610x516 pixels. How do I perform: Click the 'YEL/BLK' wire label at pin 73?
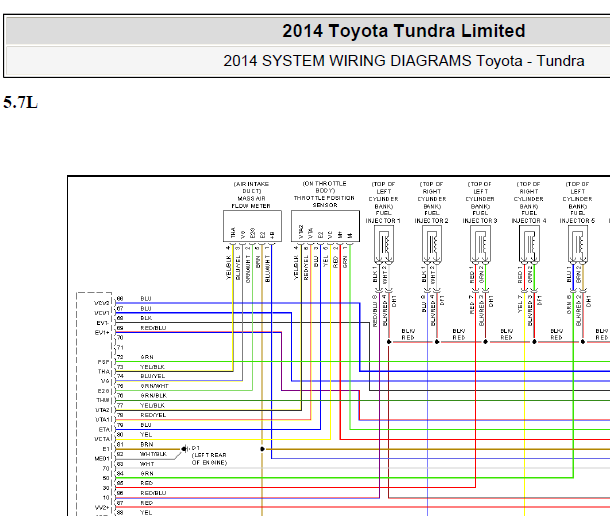152,367
